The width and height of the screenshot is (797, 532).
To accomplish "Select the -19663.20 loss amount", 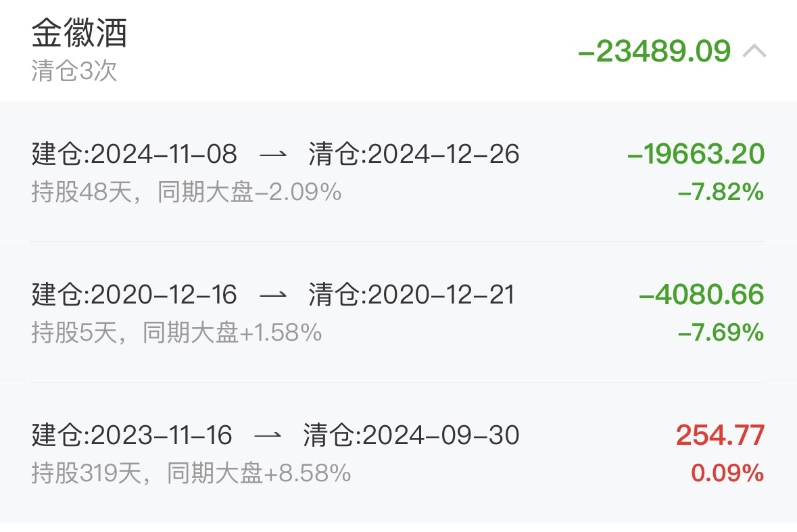I will point(696,154).
